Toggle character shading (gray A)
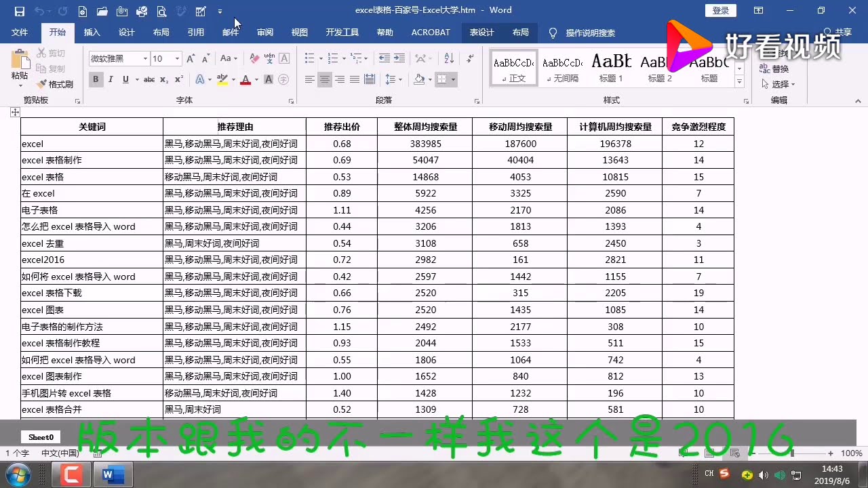The image size is (868, 488). pos(269,80)
